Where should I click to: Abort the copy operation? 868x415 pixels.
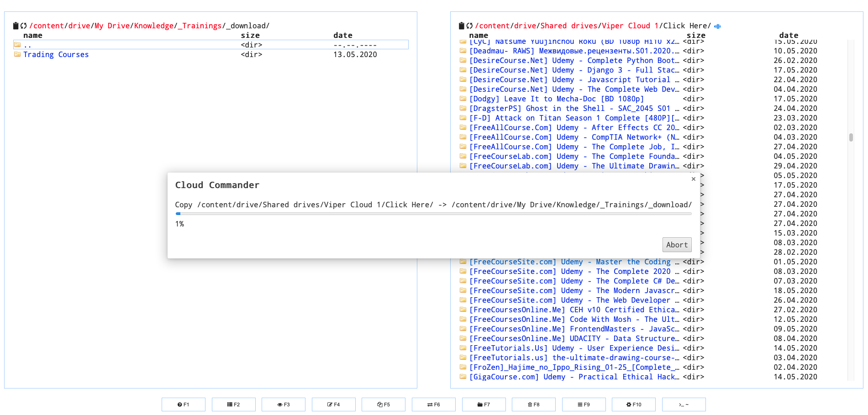[677, 245]
